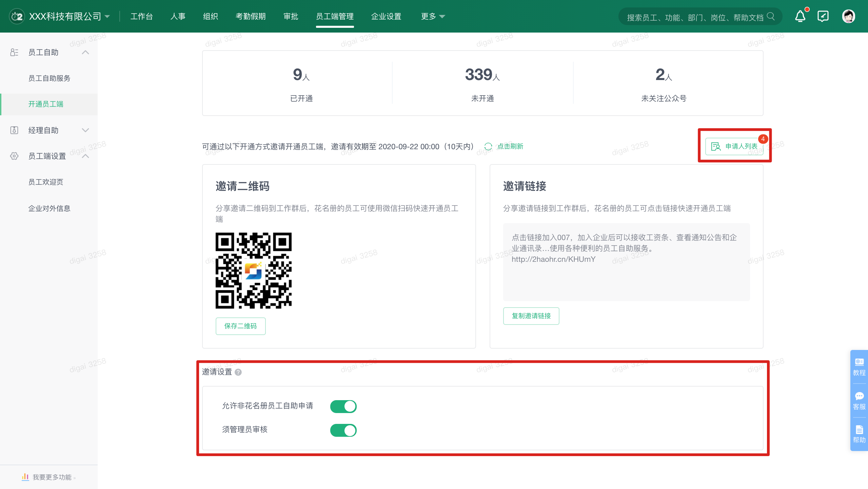The height and width of the screenshot is (489, 868).
Task: Open 员工欢迎页 in sidebar
Action: 46,182
